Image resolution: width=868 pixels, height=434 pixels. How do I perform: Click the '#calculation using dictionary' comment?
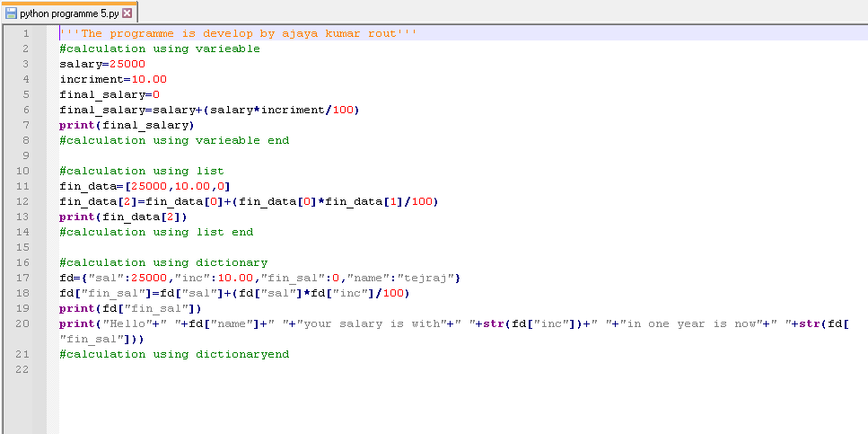(163, 262)
